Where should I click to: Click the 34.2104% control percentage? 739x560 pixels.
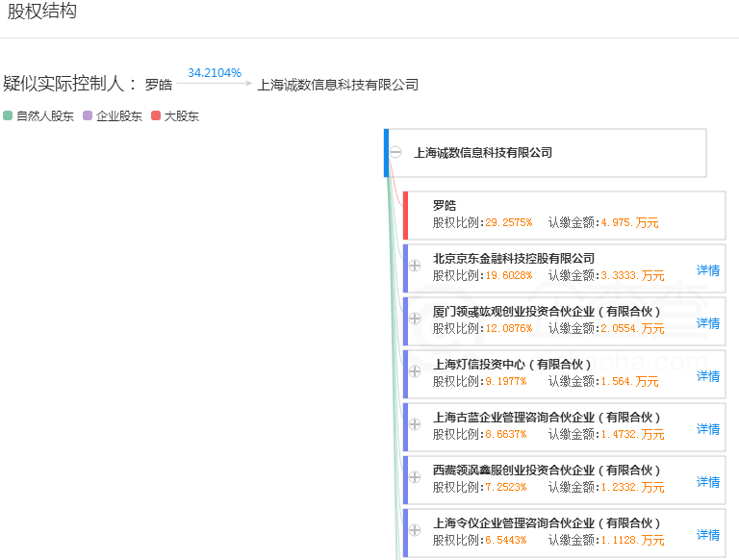pos(215,73)
